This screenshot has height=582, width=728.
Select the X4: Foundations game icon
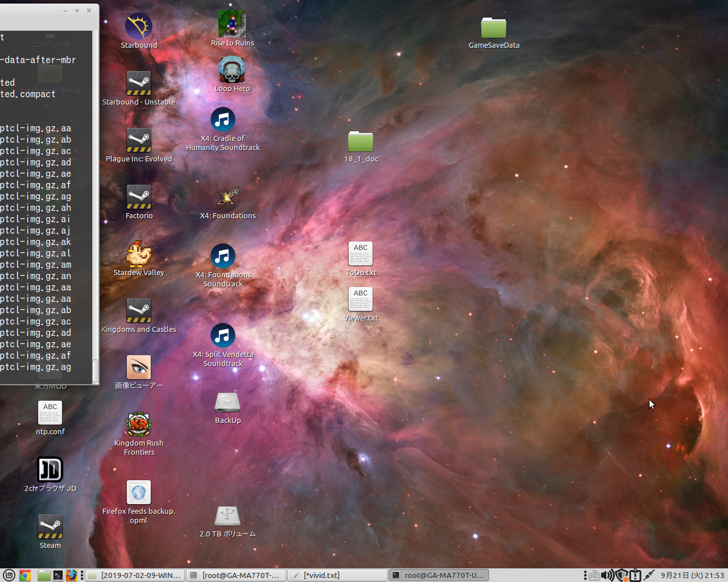click(x=227, y=197)
